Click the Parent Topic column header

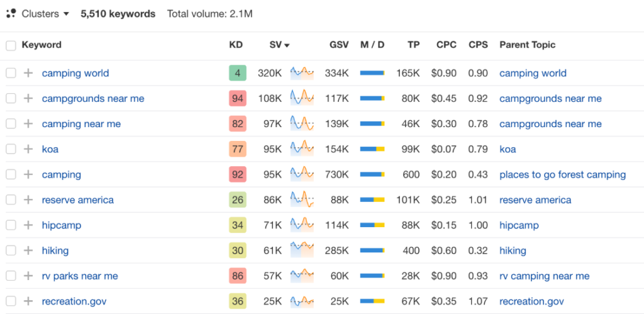click(x=528, y=45)
